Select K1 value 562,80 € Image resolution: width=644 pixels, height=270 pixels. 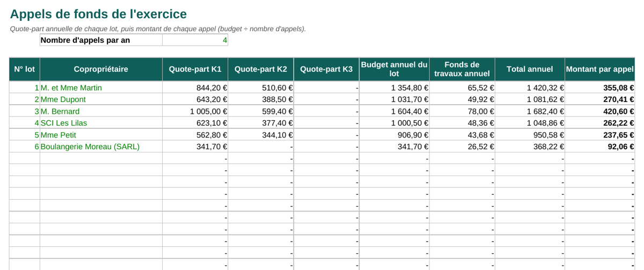click(x=195, y=135)
